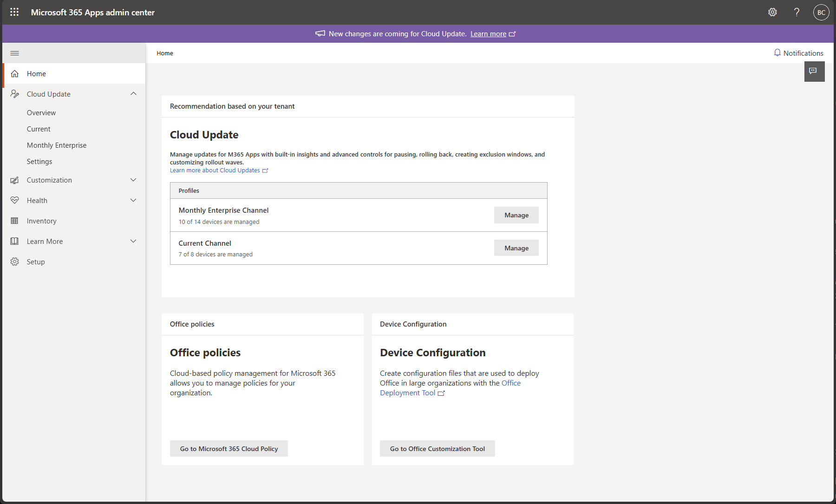Select Home in the navigation
The image size is (836, 504).
point(74,73)
